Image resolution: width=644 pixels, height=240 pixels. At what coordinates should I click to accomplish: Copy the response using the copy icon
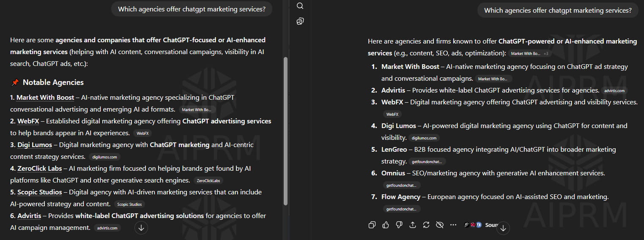pos(372,225)
